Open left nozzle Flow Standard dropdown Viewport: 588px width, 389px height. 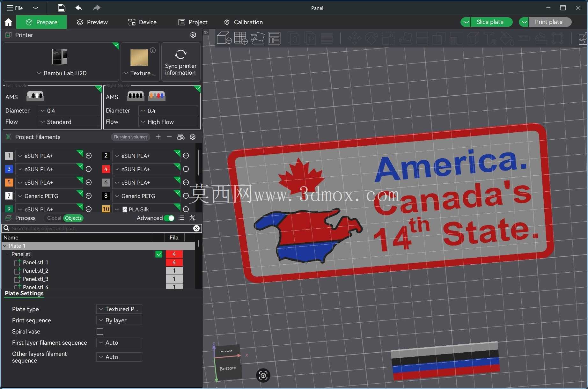pyautogui.click(x=69, y=122)
